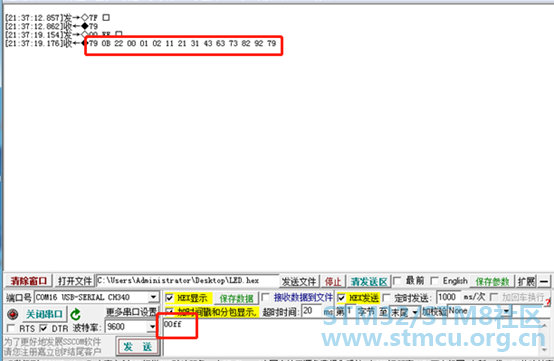Enable the 接收数据到文件 checkbox
Screen dimensions: 554x361
265,298
